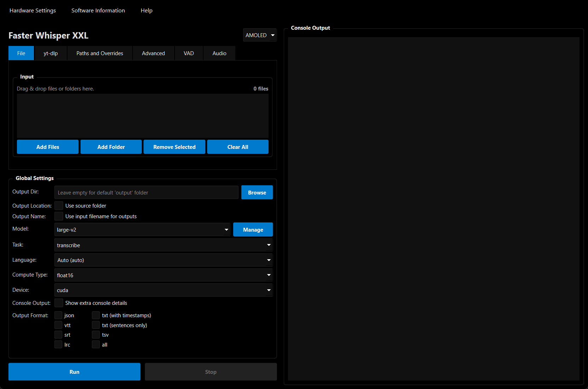Expand the Compute Type dropdown float16
Screen dimensions: 588x389
coord(164,275)
